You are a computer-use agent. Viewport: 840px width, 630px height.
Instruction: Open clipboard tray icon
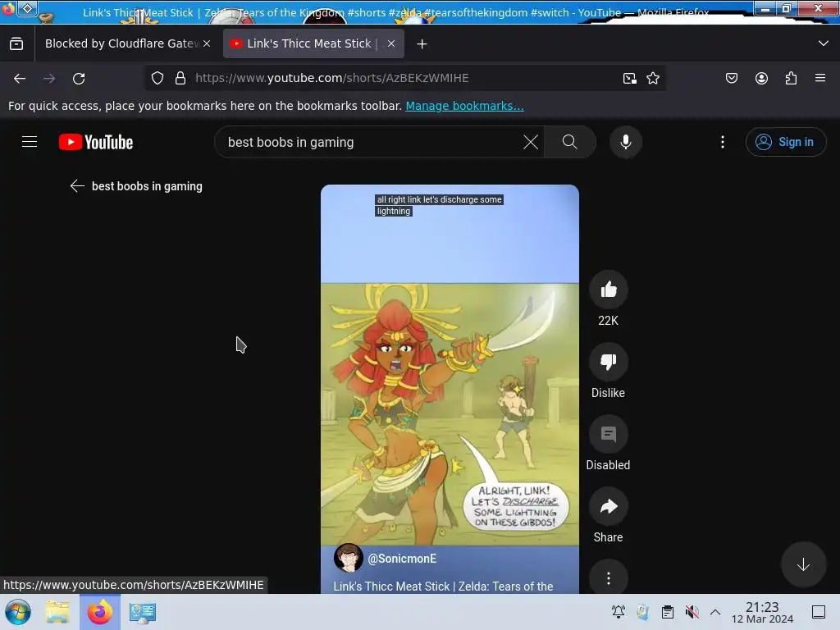668,612
